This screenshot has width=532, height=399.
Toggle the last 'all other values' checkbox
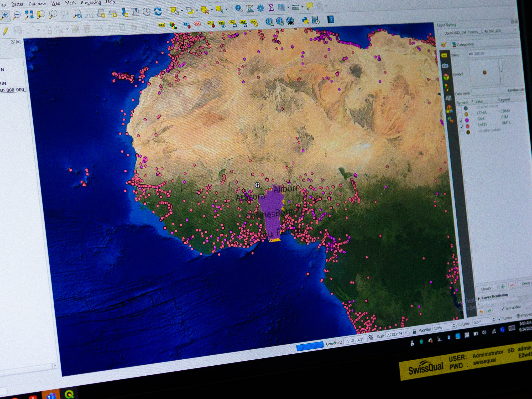pyautogui.click(x=463, y=133)
